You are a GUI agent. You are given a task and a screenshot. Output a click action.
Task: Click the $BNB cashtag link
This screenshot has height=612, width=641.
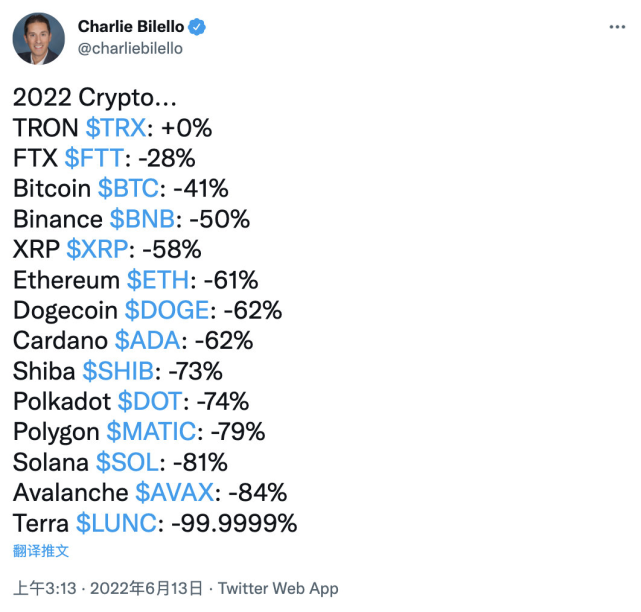145,219
